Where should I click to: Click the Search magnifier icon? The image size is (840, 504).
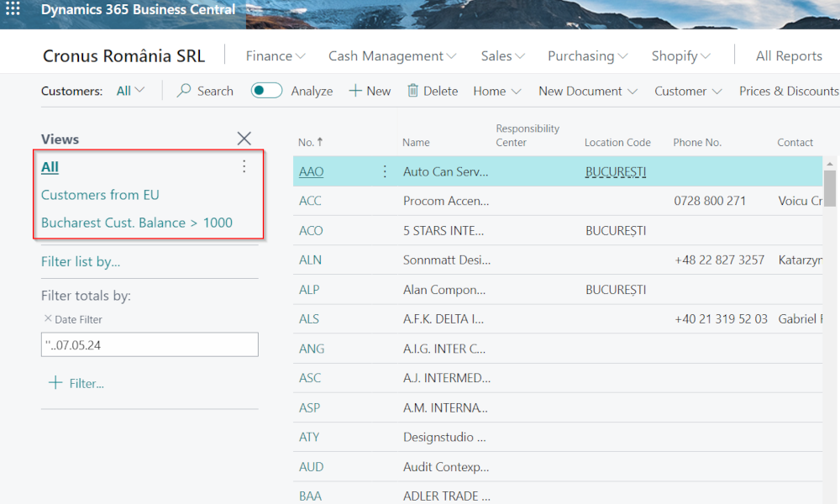(184, 91)
